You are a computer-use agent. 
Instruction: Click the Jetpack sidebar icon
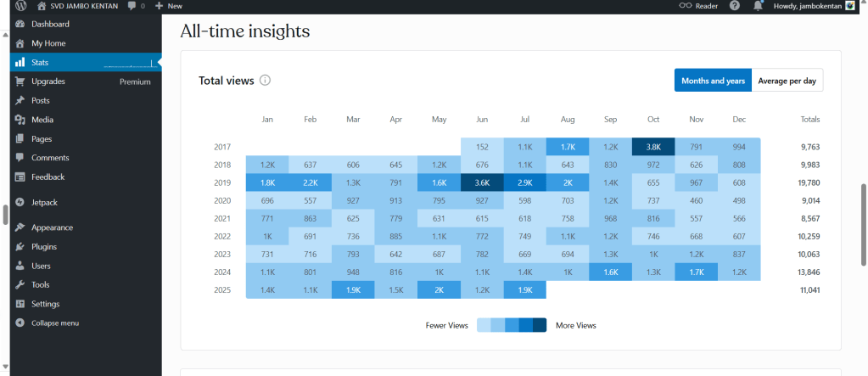(x=20, y=203)
